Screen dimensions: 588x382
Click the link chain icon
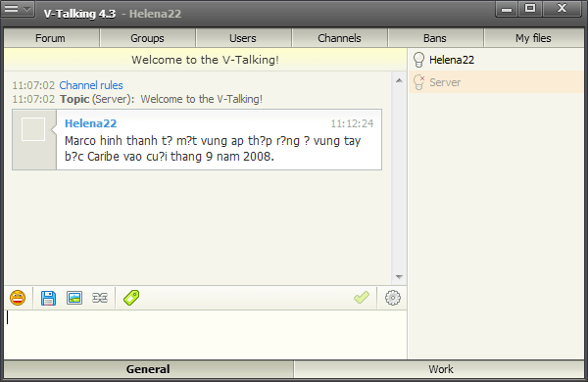pos(100,298)
